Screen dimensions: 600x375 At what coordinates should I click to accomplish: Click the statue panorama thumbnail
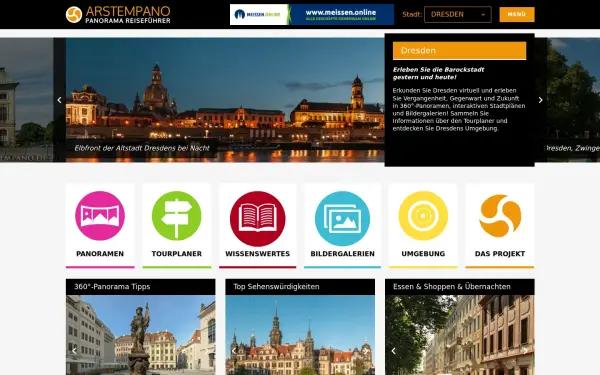point(140,335)
